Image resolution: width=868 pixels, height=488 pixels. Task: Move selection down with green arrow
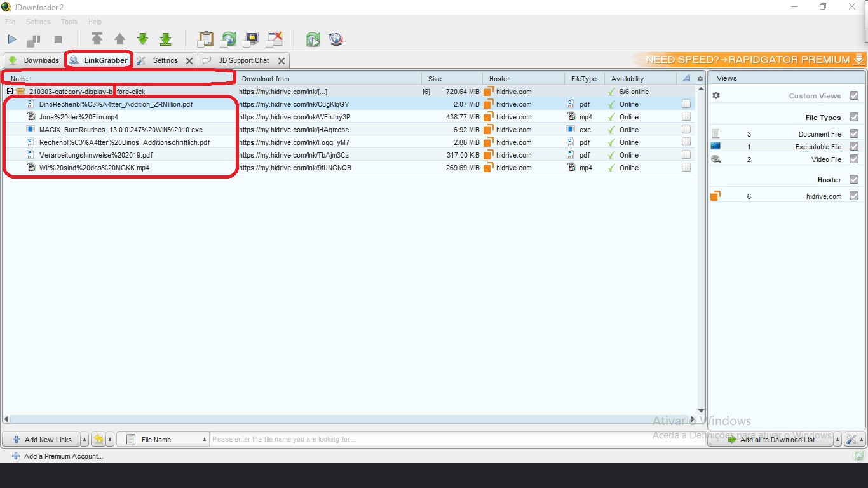pos(142,39)
